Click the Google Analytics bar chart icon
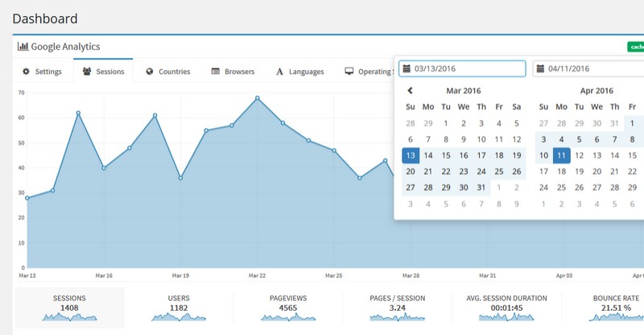 [23, 47]
